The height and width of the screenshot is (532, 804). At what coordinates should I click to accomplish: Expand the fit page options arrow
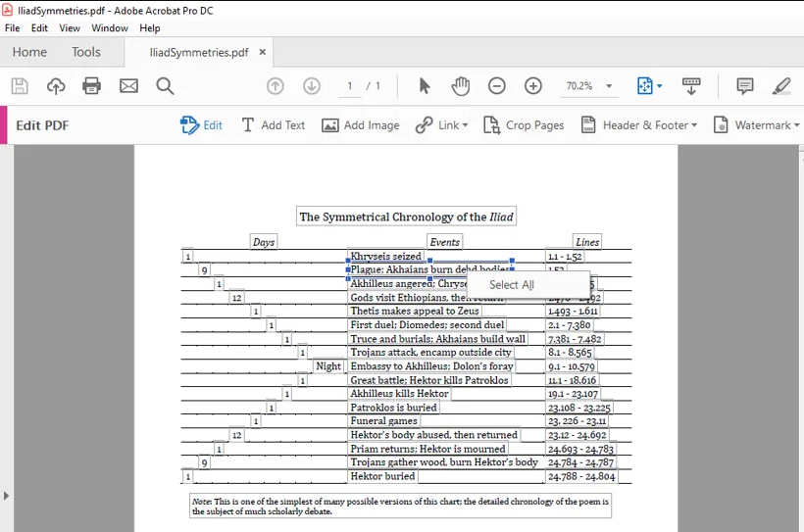pos(660,85)
